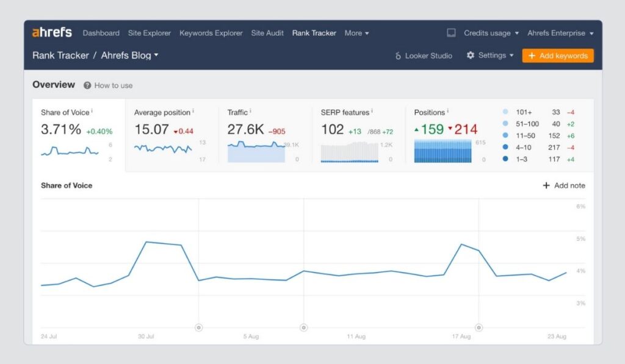Click the 101+ positions legend dot
Screen dimensions: 625x364
505,112
